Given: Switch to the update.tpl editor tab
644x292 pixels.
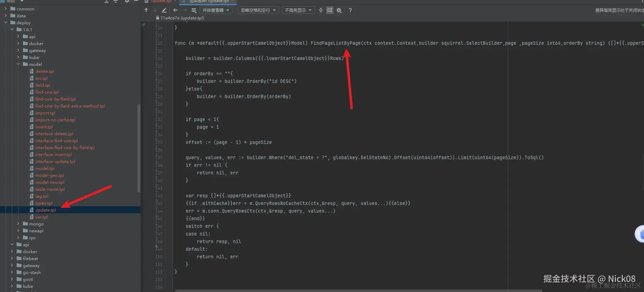Looking at the screenshot, I should point(161,1).
